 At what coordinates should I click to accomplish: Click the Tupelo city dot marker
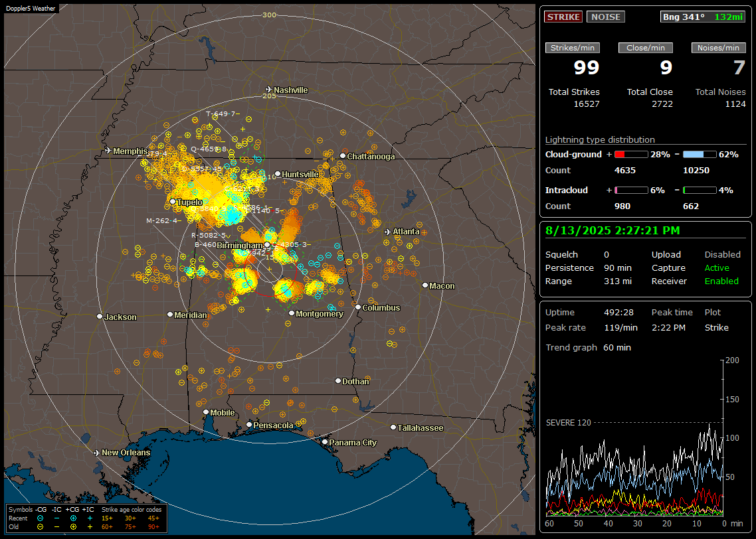pos(173,201)
